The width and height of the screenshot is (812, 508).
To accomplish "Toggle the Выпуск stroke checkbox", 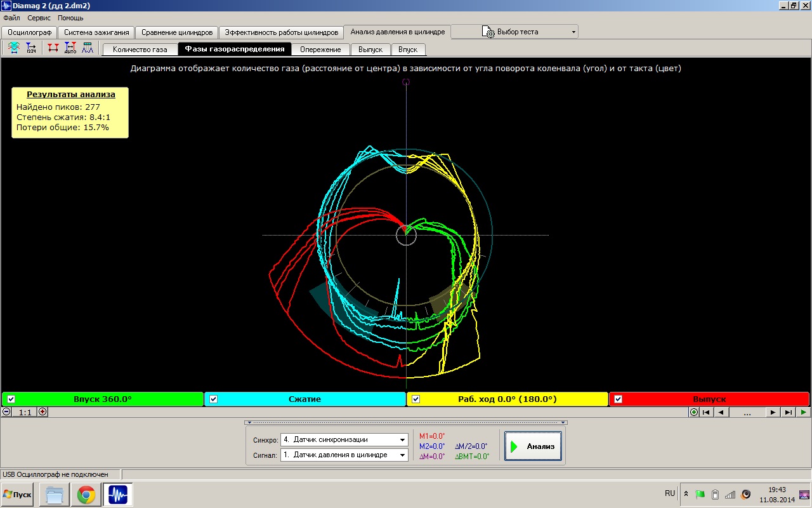I will click(618, 399).
